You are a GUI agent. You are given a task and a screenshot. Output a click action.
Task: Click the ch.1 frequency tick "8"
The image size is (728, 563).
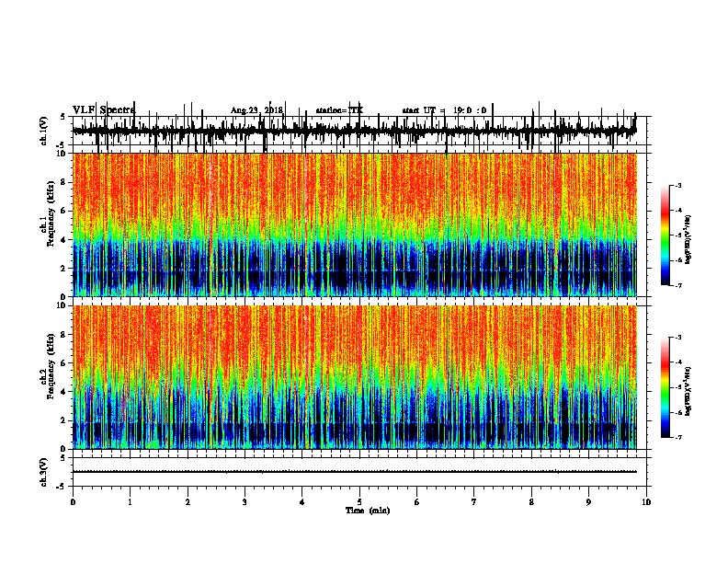point(63,182)
